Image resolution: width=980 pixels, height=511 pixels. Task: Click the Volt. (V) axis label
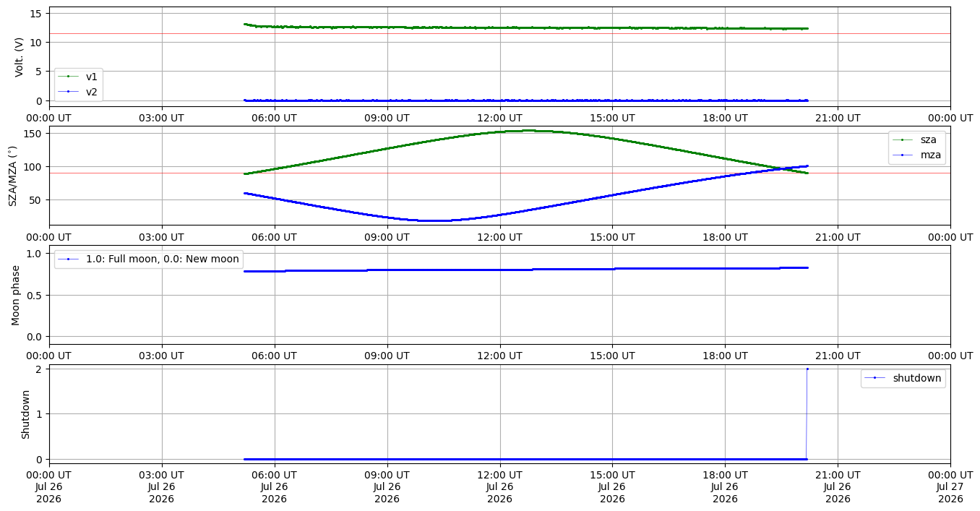20,57
